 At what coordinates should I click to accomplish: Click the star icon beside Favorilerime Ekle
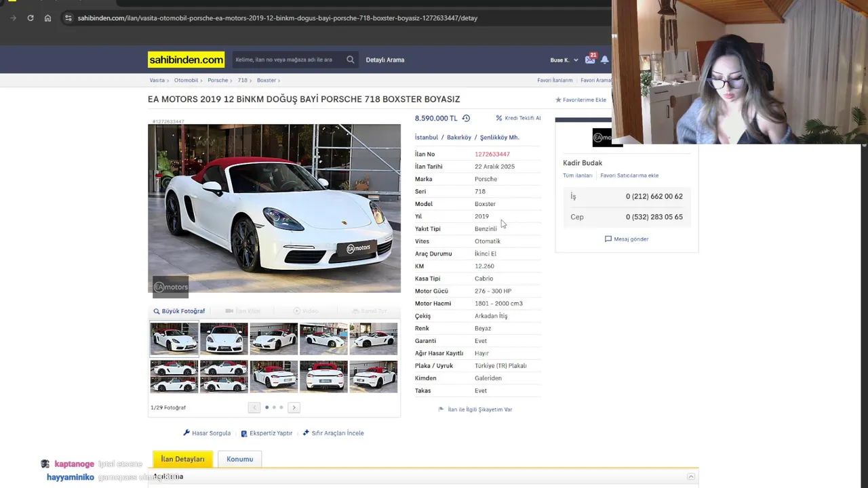point(558,100)
